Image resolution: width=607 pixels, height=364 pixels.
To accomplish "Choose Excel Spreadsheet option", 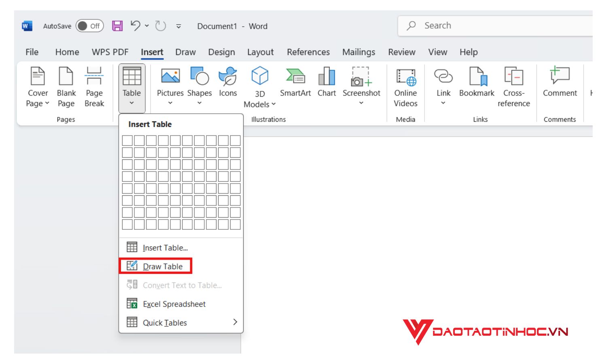I will point(174,304).
